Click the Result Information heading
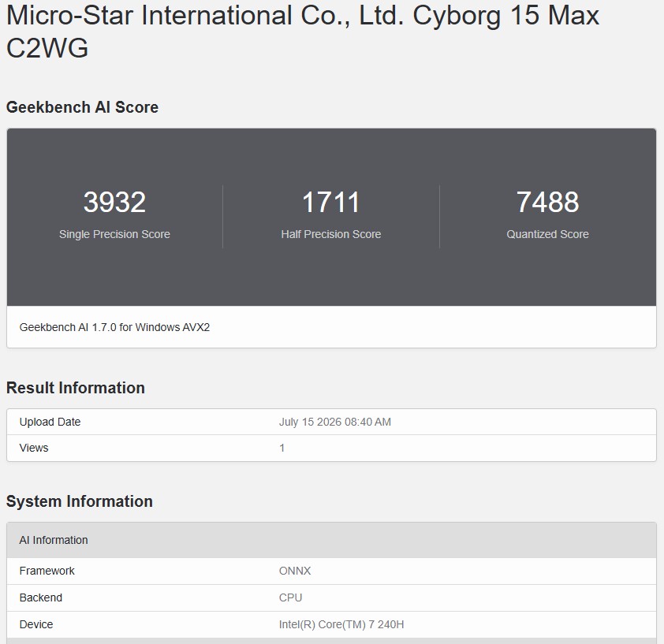The image size is (664, 644). click(x=76, y=388)
